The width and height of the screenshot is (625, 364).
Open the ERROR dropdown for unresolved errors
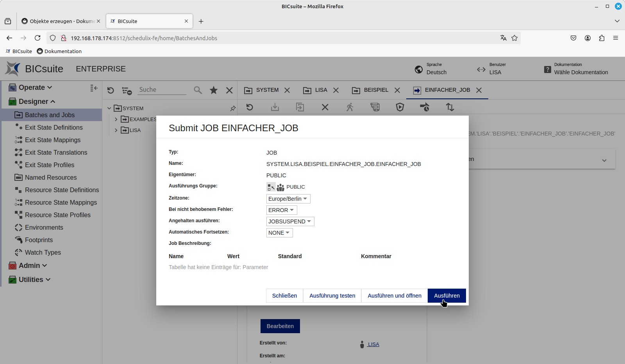pyautogui.click(x=281, y=210)
